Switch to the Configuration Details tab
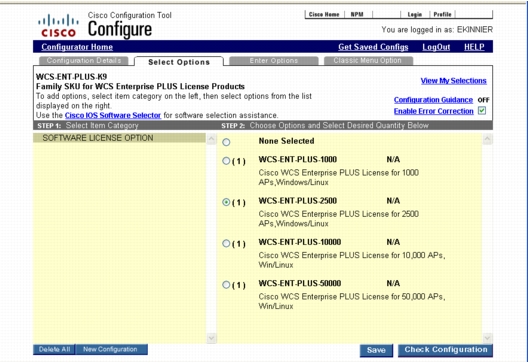Viewport: 530px width, 363px height. [x=84, y=60]
